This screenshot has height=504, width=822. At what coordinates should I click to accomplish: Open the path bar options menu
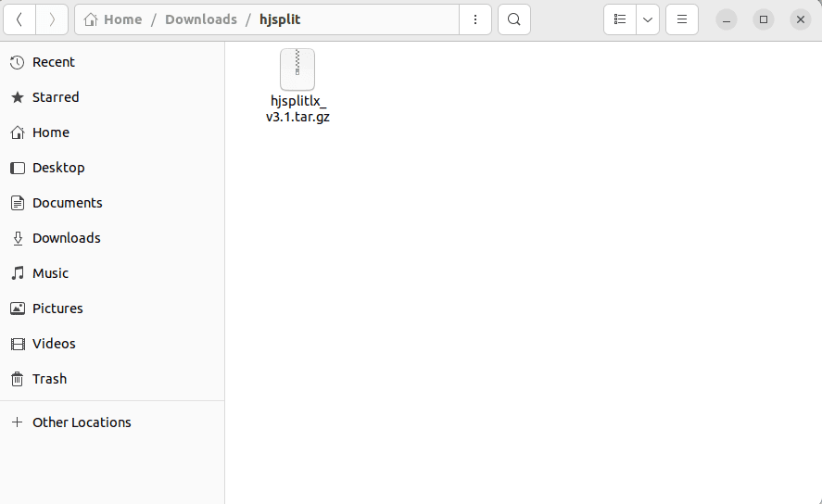click(475, 19)
